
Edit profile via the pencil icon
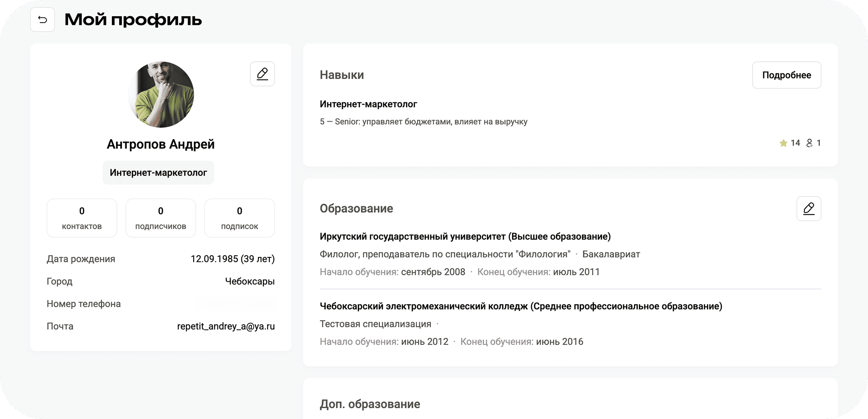(x=262, y=73)
